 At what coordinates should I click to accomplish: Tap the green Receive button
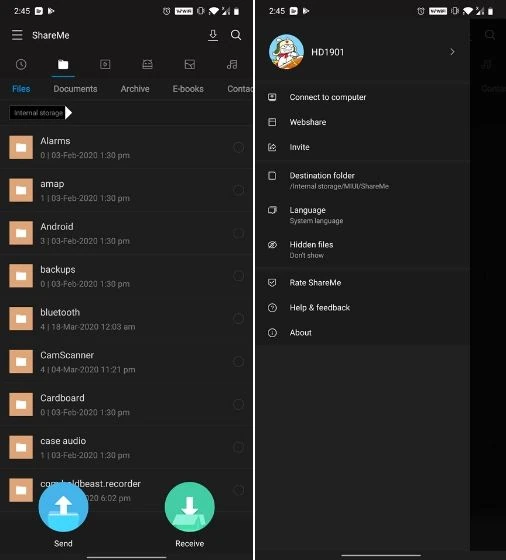pyautogui.click(x=190, y=507)
